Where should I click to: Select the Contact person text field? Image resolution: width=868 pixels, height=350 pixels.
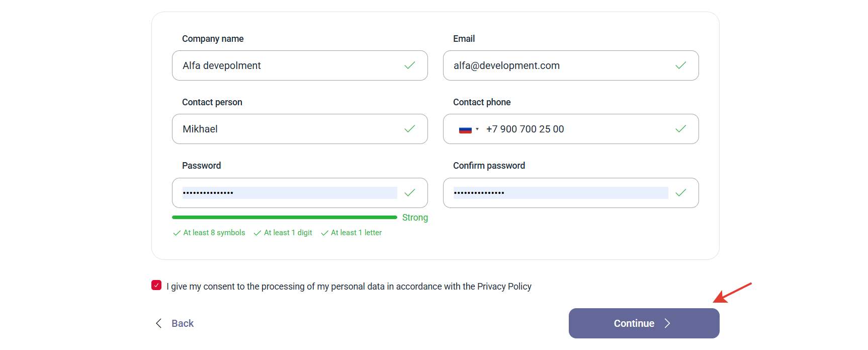300,129
